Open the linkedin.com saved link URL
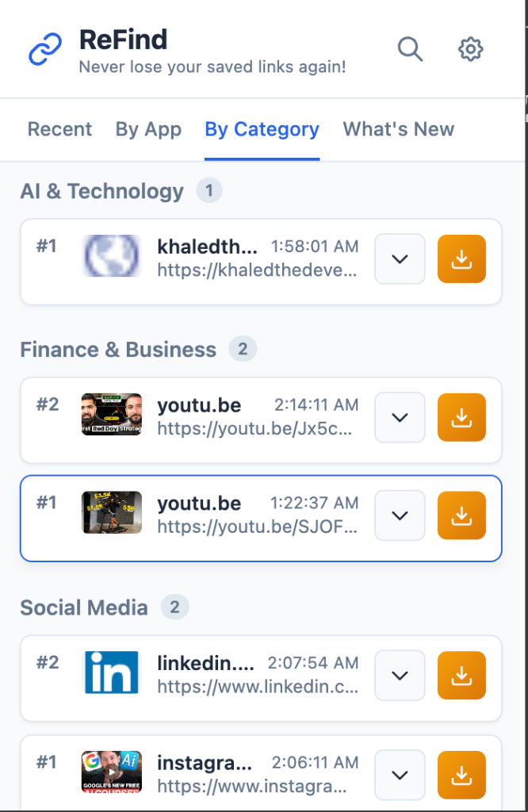Image resolution: width=528 pixels, height=812 pixels. click(x=258, y=686)
